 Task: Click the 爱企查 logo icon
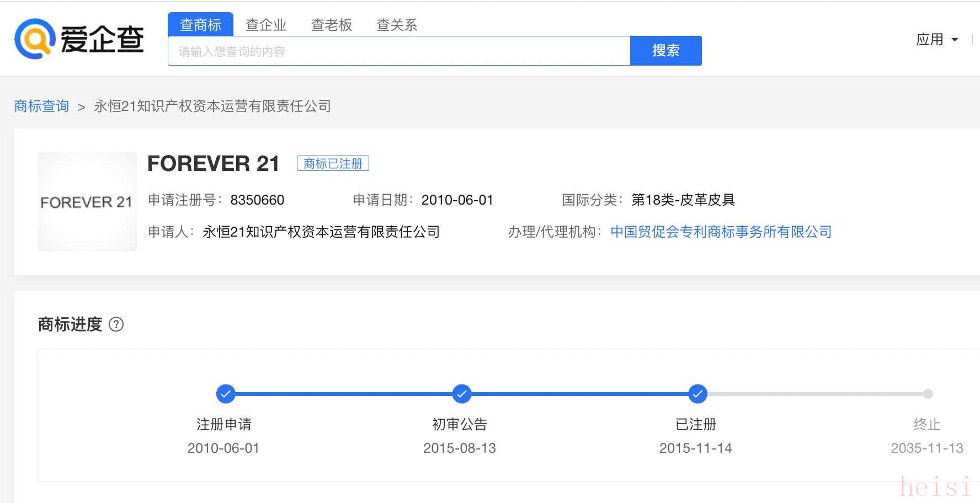point(35,39)
